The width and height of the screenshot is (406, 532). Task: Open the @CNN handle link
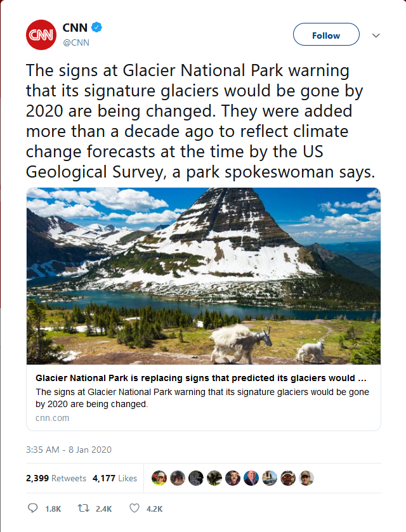click(75, 42)
